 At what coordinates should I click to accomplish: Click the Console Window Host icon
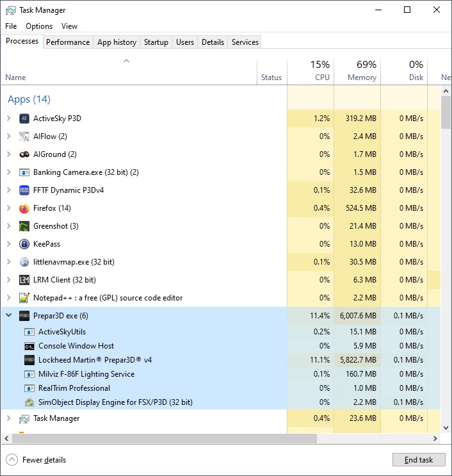click(x=29, y=346)
